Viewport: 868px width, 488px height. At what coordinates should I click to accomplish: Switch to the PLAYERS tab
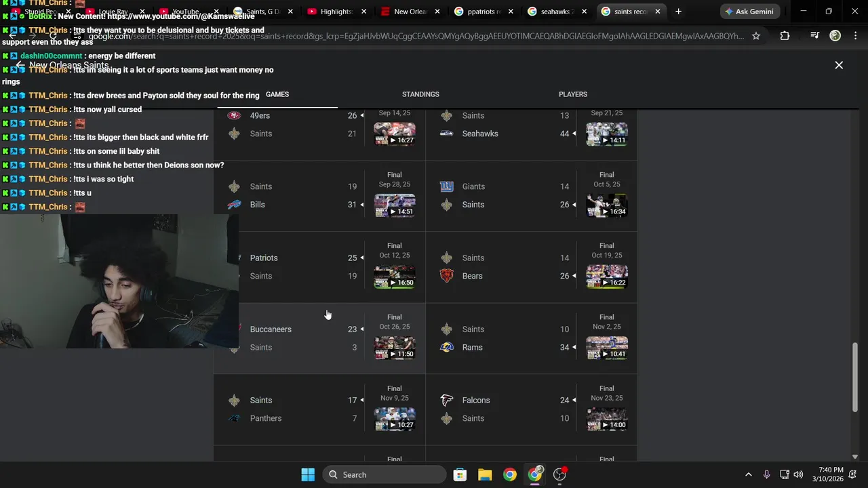point(573,94)
